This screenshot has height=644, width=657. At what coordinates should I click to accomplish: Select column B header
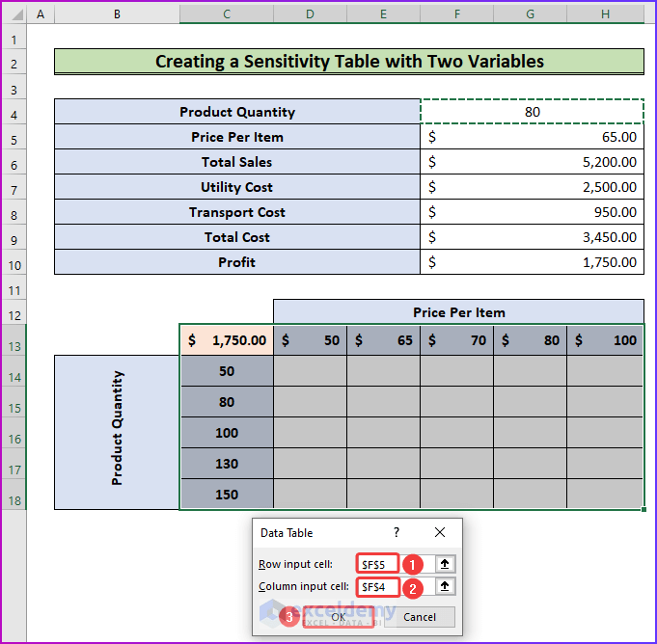coord(117,14)
